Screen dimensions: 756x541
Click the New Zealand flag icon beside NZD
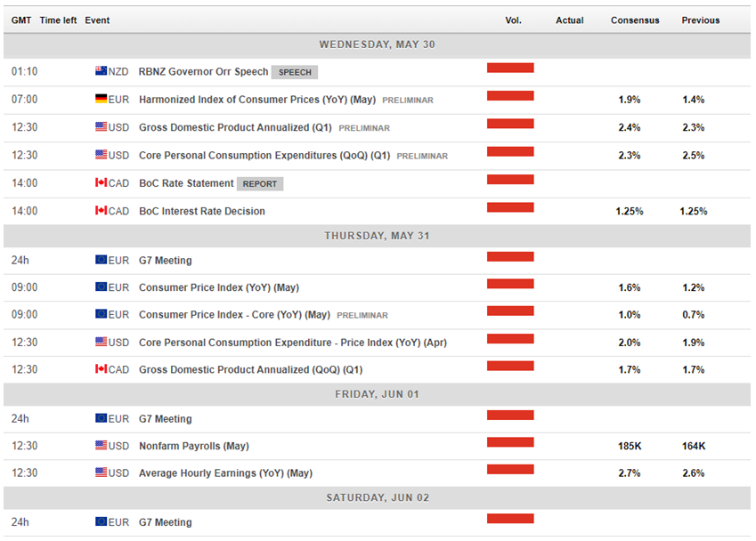(x=101, y=71)
